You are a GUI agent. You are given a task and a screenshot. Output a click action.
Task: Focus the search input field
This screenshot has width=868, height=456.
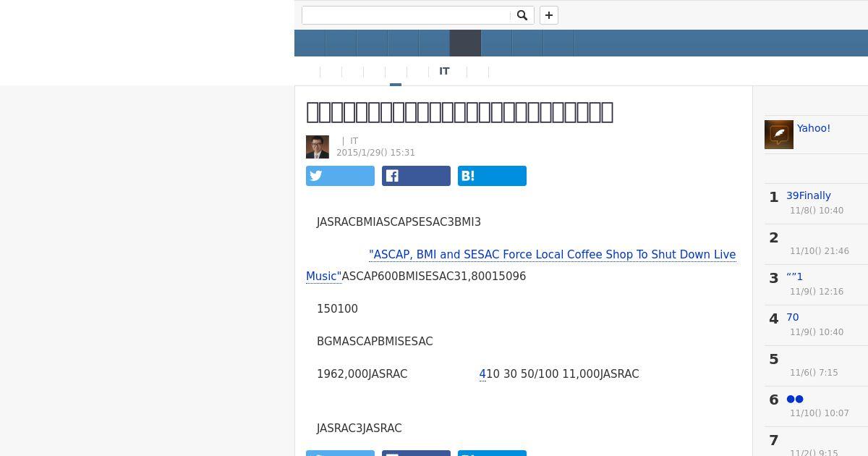[406, 15]
